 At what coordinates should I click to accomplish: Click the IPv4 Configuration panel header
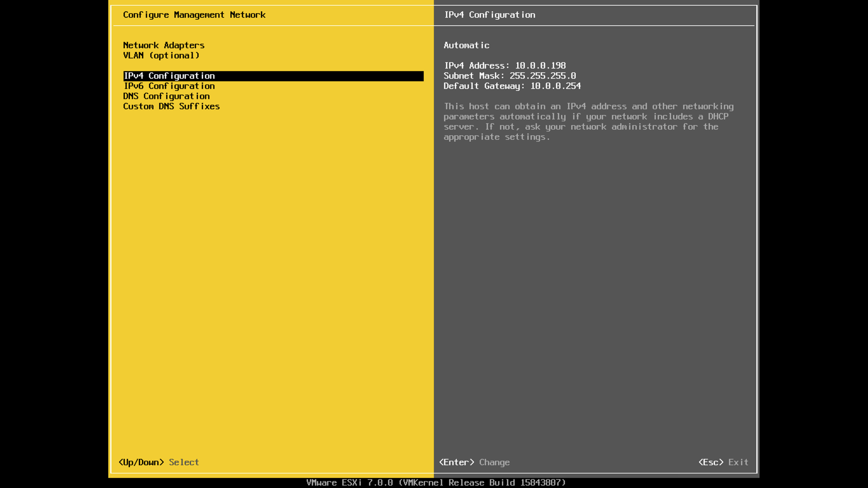point(490,15)
